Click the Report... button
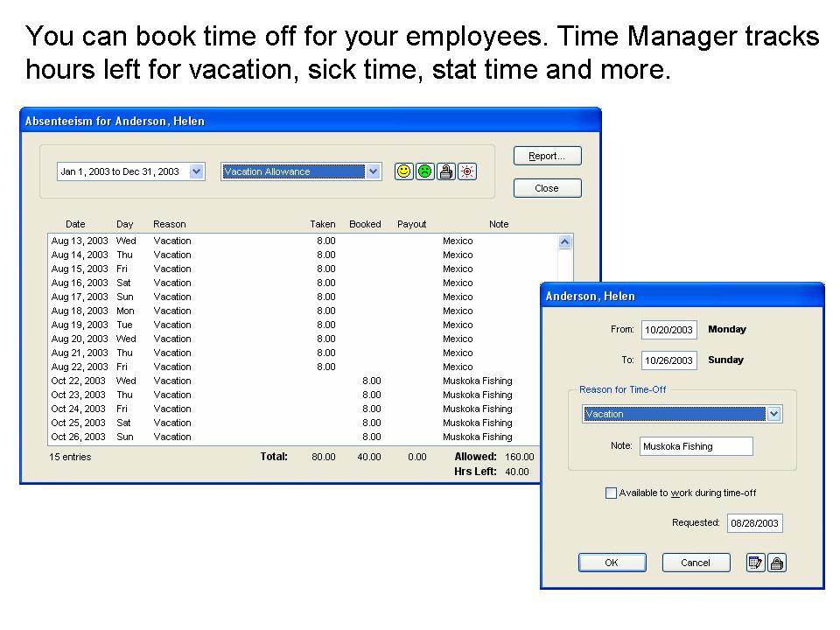This screenshot has width=840, height=630. click(x=547, y=156)
